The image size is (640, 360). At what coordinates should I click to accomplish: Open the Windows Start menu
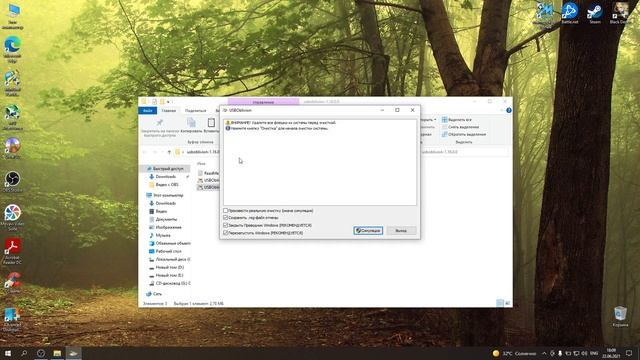pyautogui.click(x=8, y=353)
